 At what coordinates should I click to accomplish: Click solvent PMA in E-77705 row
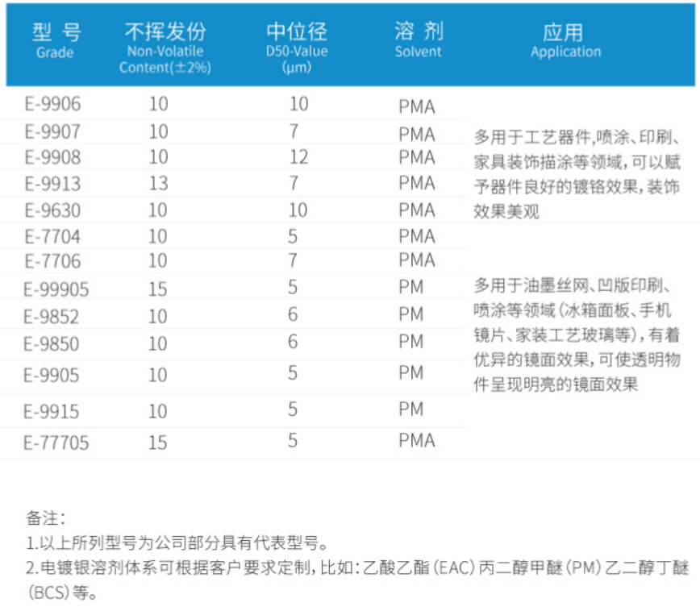pyautogui.click(x=416, y=440)
